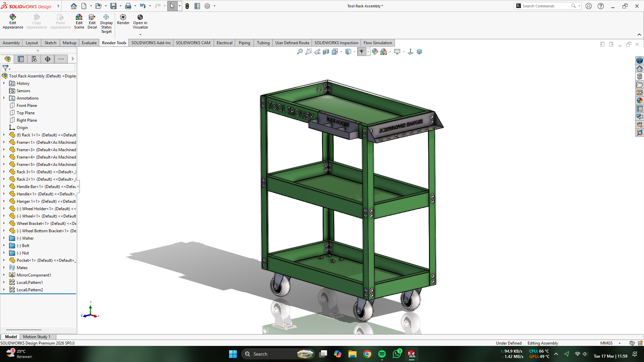Image resolution: width=644 pixels, height=362 pixels.
Task: Collapse the ribbon with the chevron
Action: coord(639,35)
